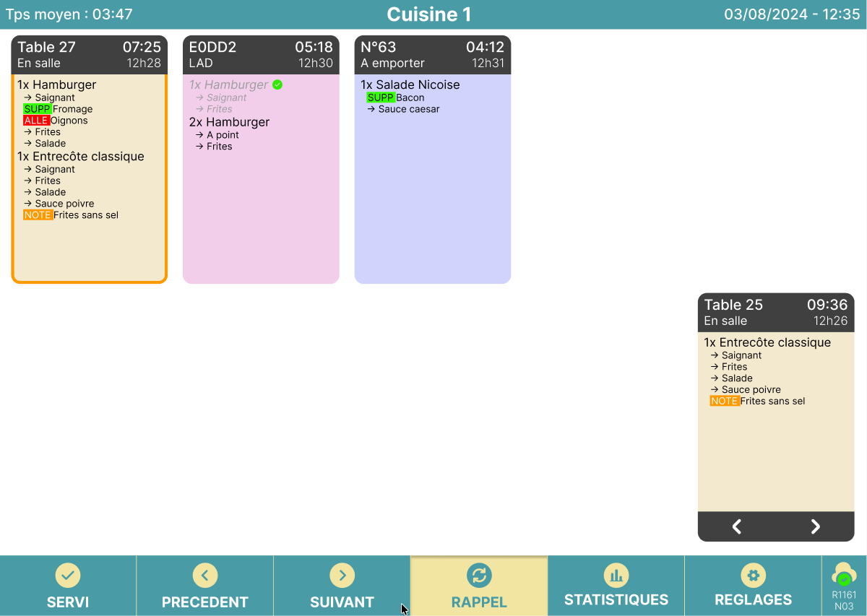Screen dimensions: 867x616
Task: Click the 12h26 time on Table 25
Action: (831, 321)
